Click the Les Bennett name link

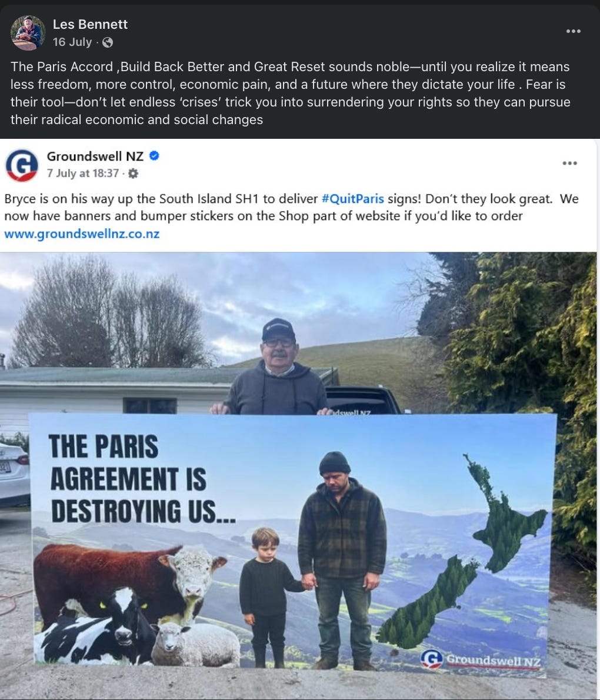point(90,24)
